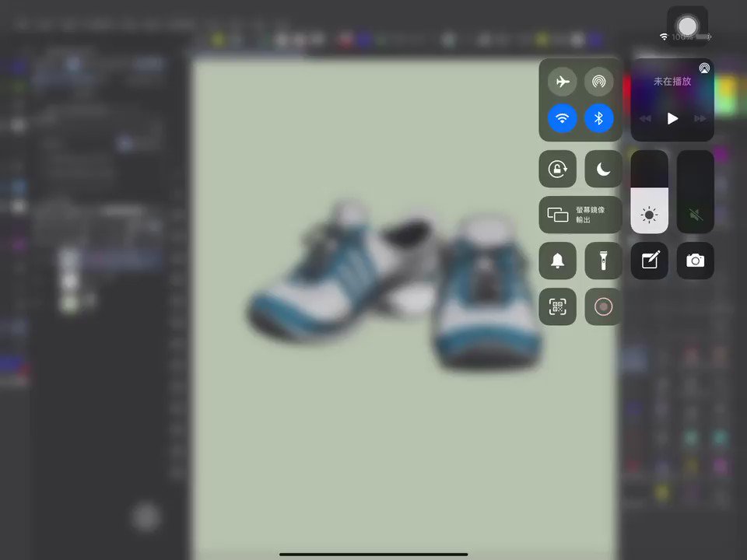This screenshot has width=747, height=560.
Task: Open the Camera shortcut
Action: 695,261
